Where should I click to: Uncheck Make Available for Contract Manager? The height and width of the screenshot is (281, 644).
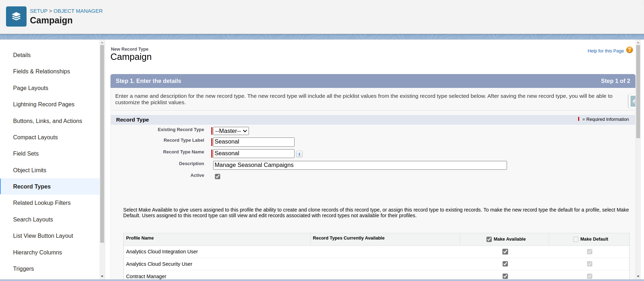(x=505, y=276)
